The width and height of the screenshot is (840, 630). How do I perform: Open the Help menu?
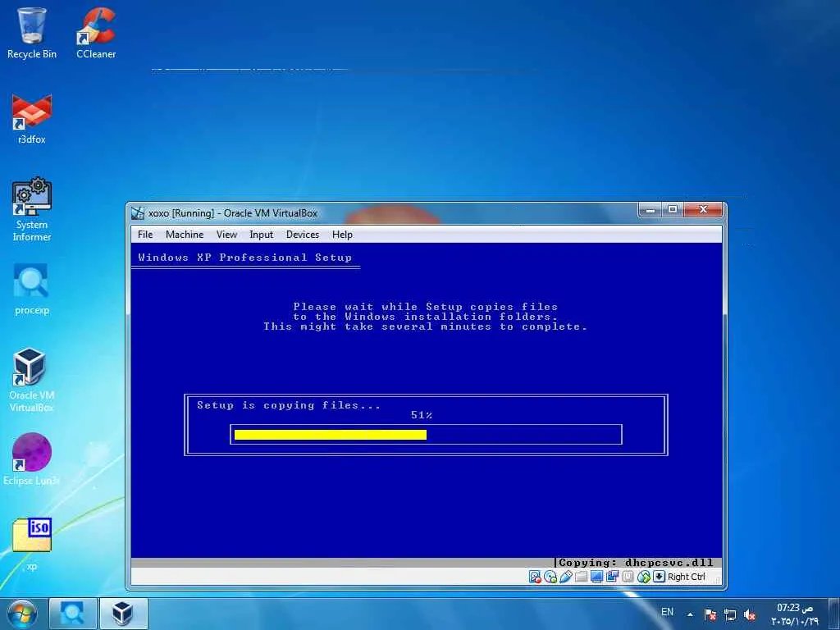click(x=342, y=234)
